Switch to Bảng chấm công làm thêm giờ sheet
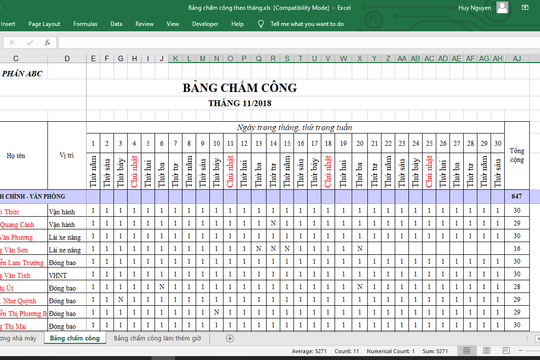 point(157,338)
